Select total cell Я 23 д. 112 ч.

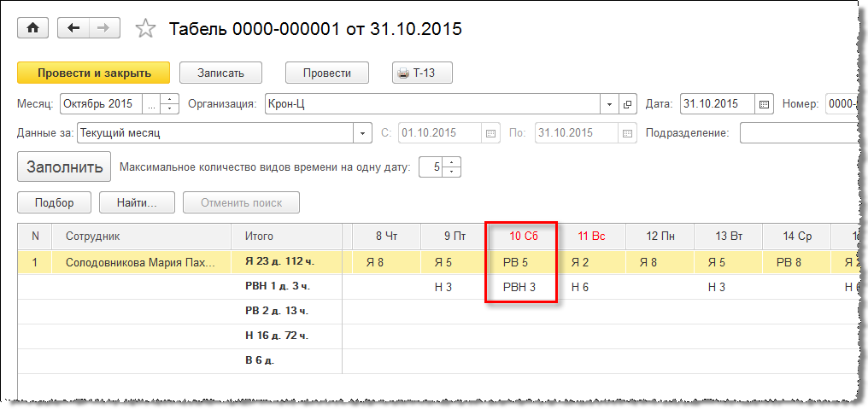point(287,262)
